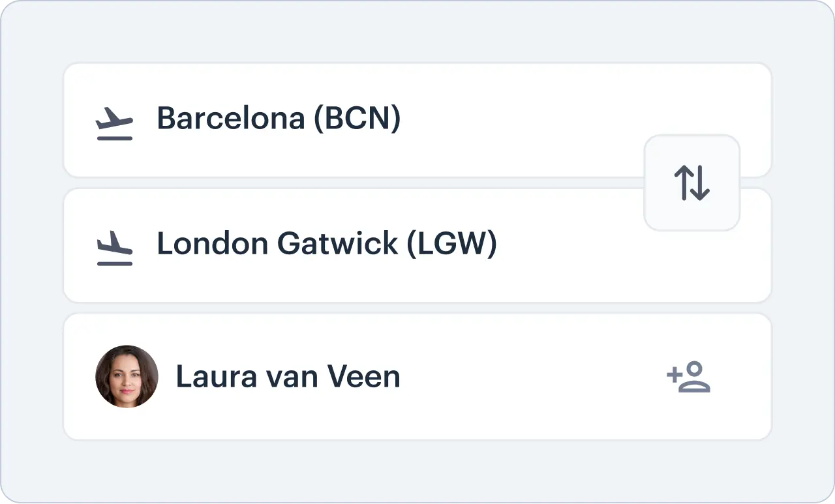Click the word London in destination field

212,244
